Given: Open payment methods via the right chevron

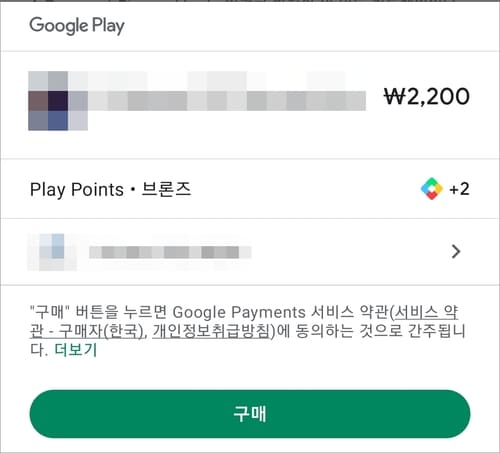Looking at the screenshot, I should tap(456, 252).
